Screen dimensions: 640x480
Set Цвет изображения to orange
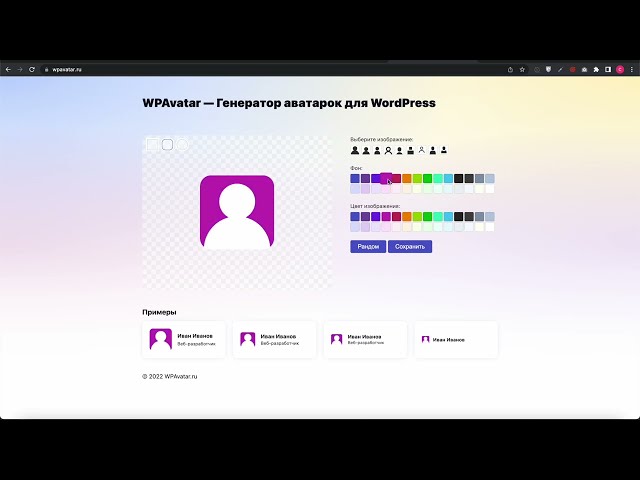click(407, 216)
